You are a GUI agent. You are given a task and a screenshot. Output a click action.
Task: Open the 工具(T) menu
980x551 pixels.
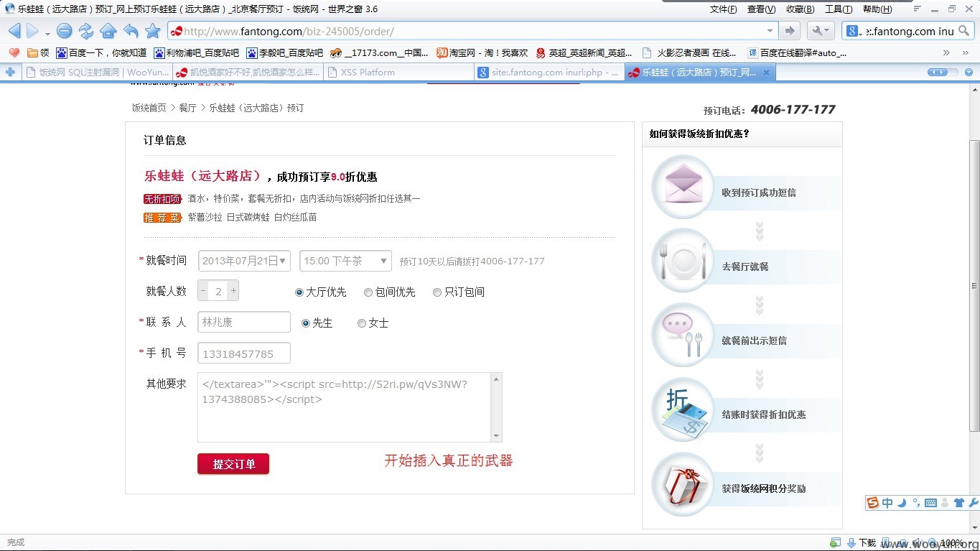[x=839, y=9]
